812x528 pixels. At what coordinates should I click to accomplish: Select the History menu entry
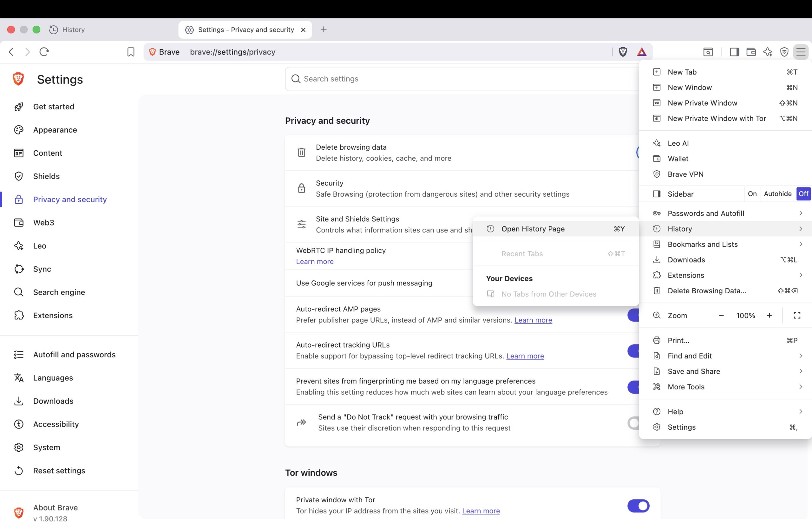point(725,229)
